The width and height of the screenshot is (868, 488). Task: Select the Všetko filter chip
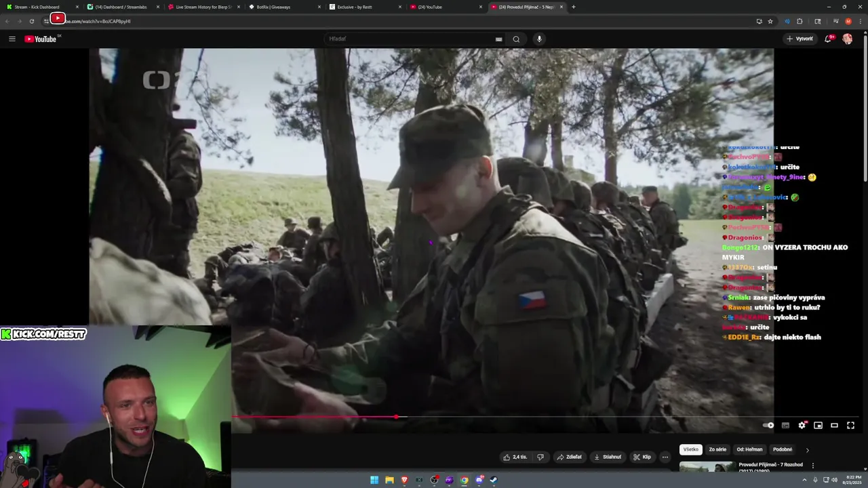pos(690,449)
